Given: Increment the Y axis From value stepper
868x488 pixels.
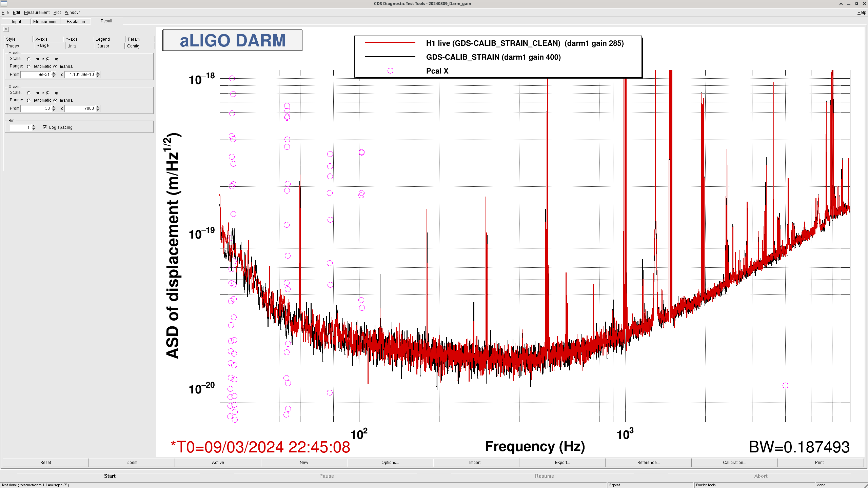Looking at the screenshot, I should coord(54,73).
